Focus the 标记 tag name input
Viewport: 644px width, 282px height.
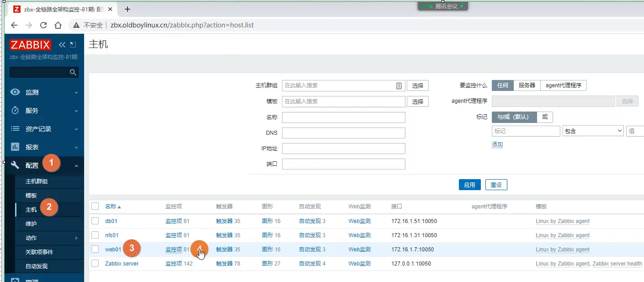526,131
